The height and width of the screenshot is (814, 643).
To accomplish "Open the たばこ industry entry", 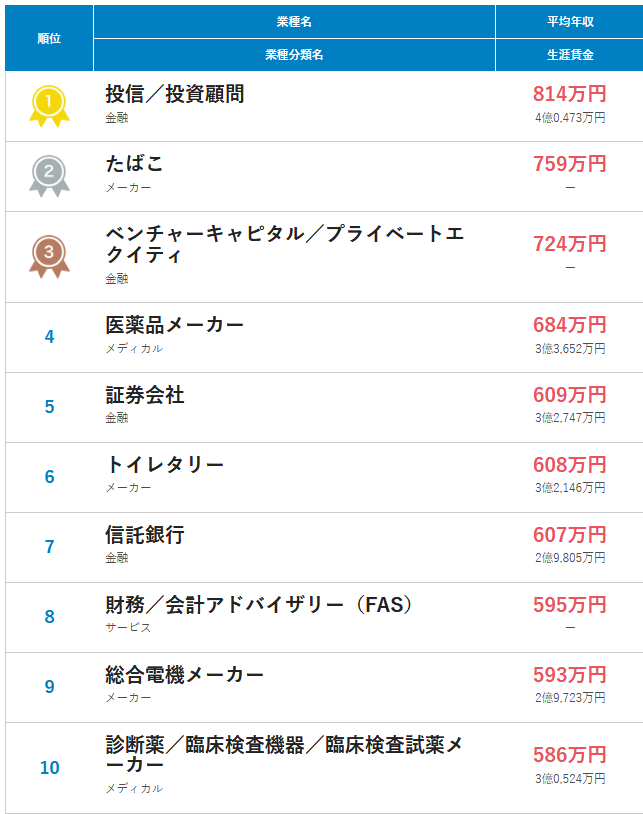I will [x=134, y=164].
